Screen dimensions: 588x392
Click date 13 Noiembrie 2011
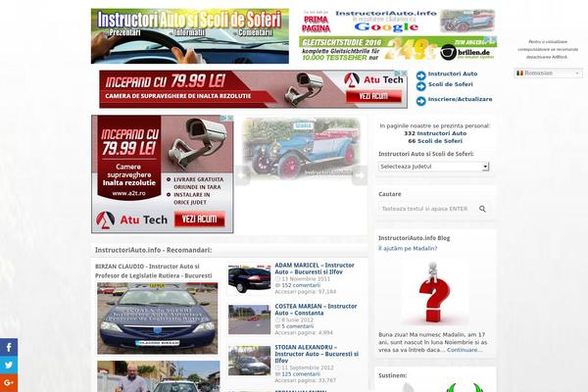coord(306,278)
